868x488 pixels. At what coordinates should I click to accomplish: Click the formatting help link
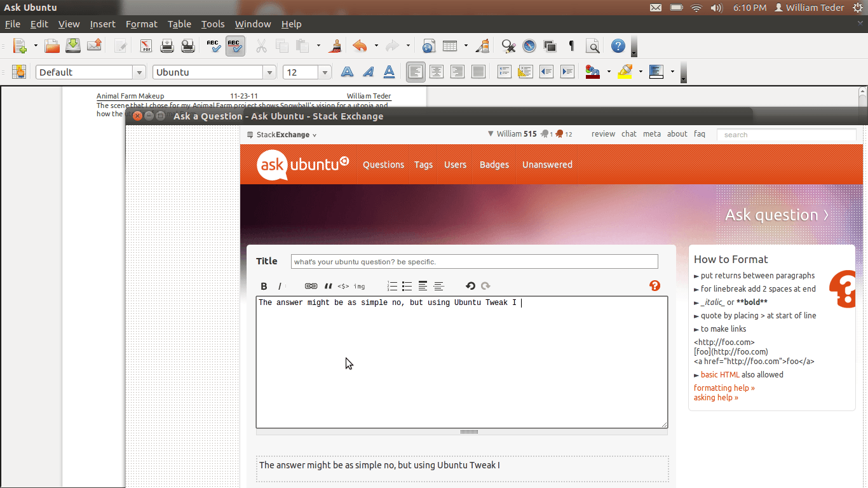724,388
